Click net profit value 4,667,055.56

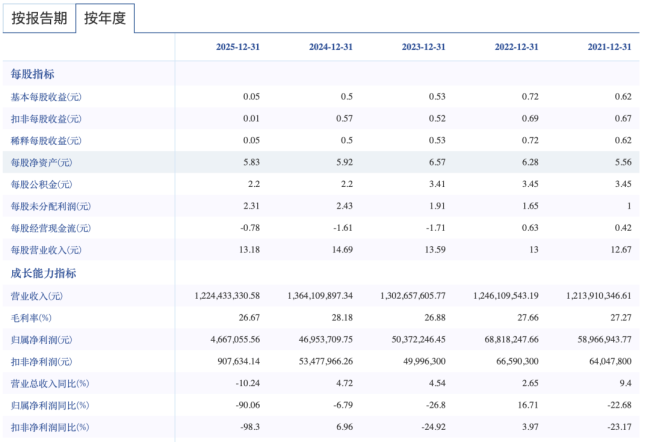click(x=235, y=340)
